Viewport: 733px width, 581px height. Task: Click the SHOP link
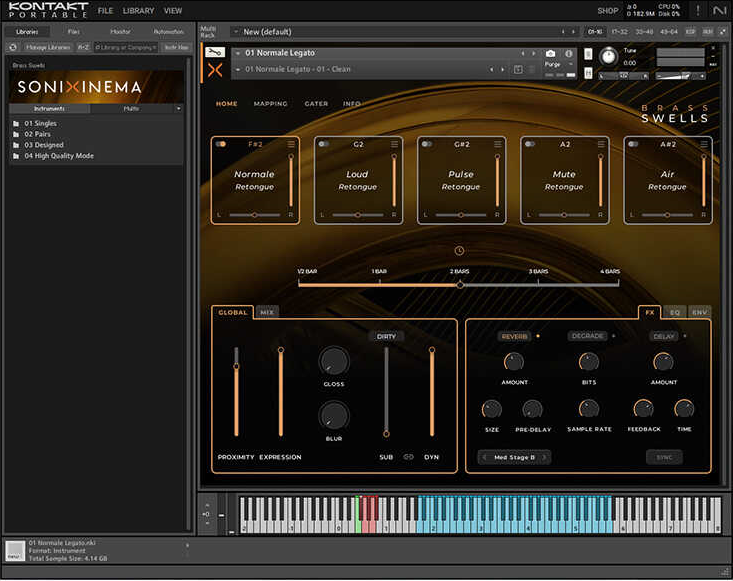pos(608,10)
